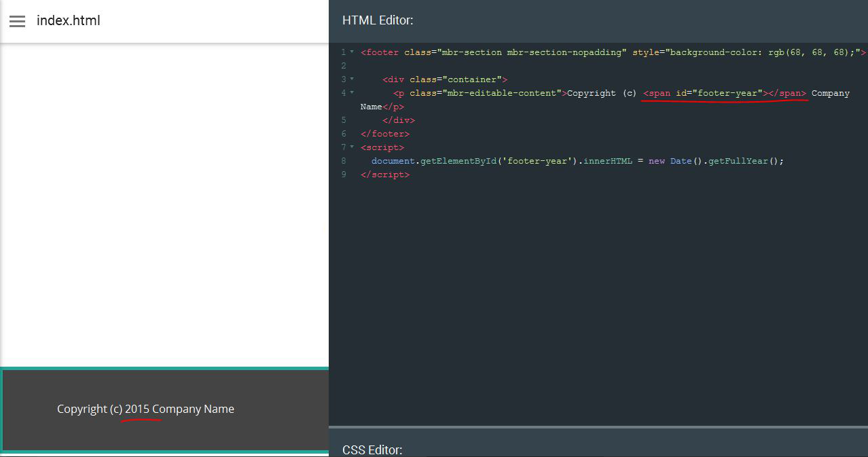Click the rgb(68, 68, 68) background-color value
This screenshot has height=457, width=868.
pos(807,52)
